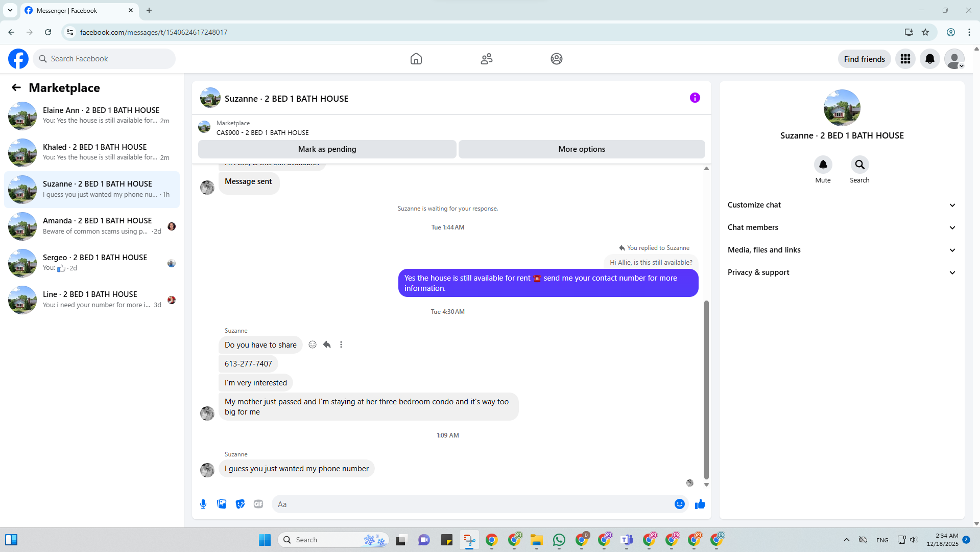Open Microsoft Teams from the taskbar
980x552 pixels.
627,540
